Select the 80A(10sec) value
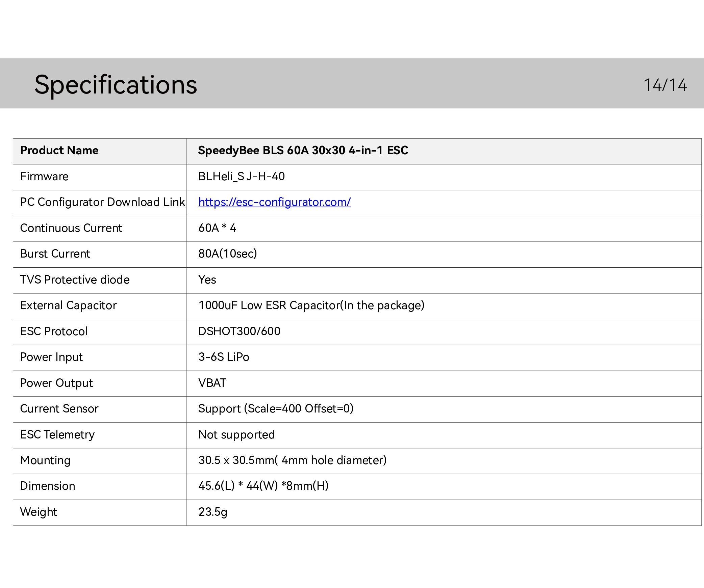Screen dimensions: 704x588 pyautogui.click(x=228, y=254)
